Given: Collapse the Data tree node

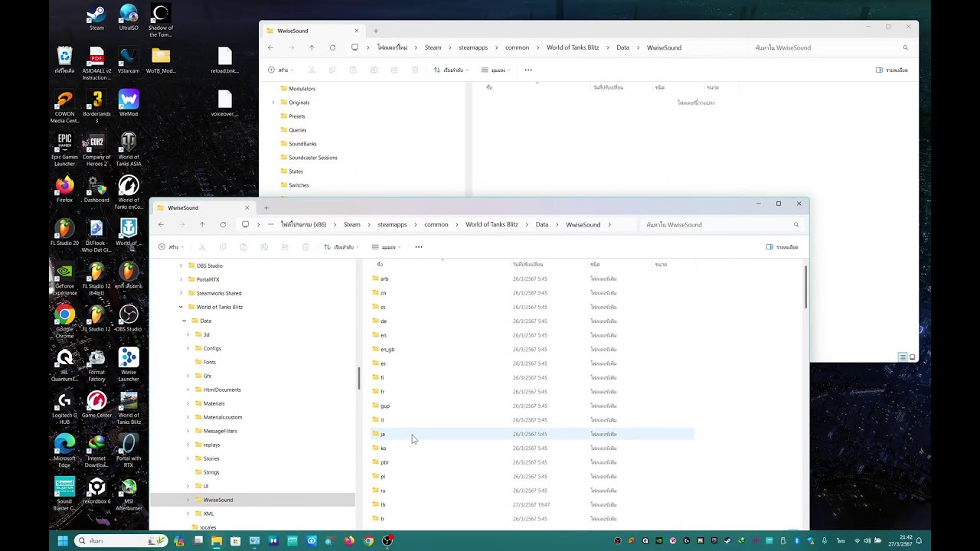Looking at the screenshot, I should pos(185,321).
